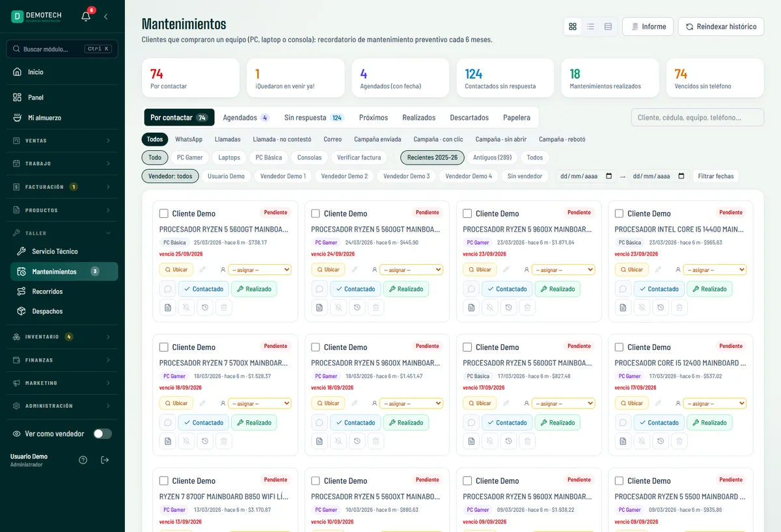Open the Próximos tab

pyautogui.click(x=374, y=118)
